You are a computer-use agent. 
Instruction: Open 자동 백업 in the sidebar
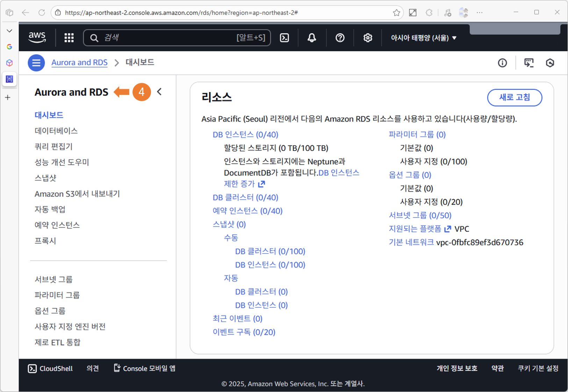[50, 209]
